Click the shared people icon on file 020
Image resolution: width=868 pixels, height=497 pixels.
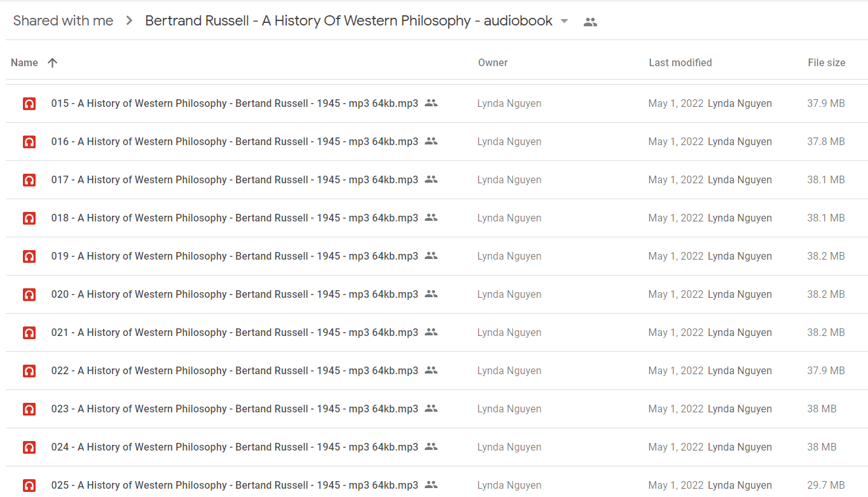pyautogui.click(x=431, y=294)
